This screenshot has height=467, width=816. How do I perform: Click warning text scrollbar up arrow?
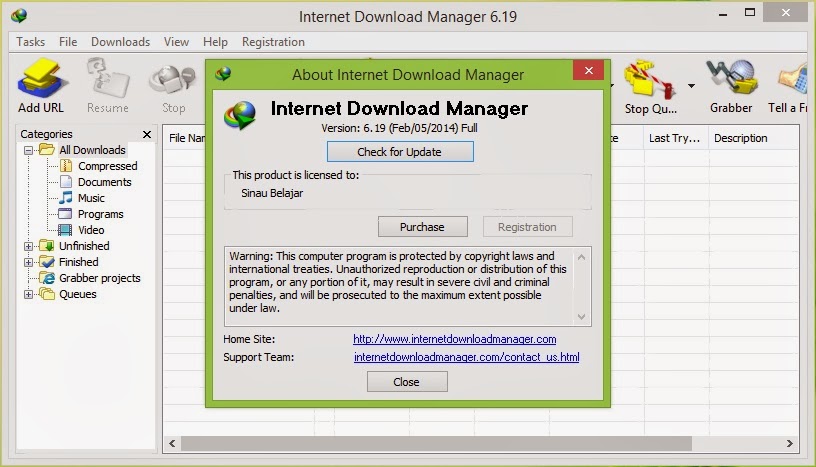[581, 257]
